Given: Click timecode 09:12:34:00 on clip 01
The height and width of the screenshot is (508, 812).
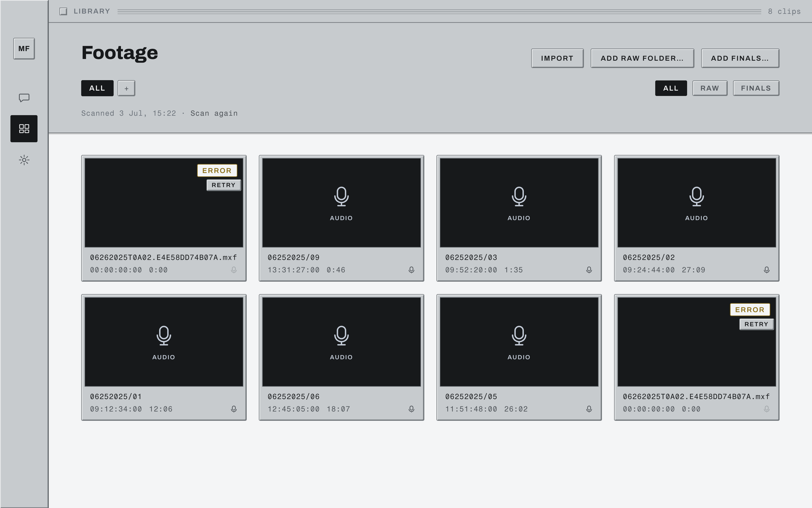Looking at the screenshot, I should (x=116, y=409).
